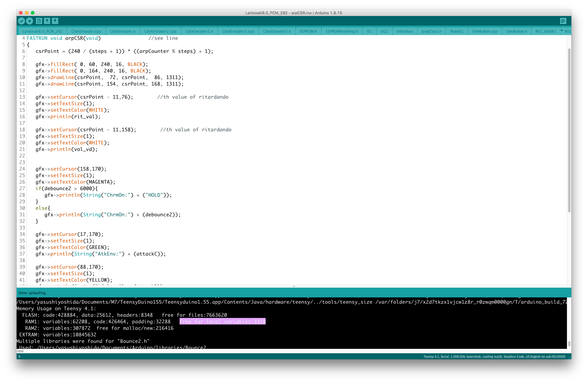
Task: Click the console horizontal scrollbar thumb
Action: tap(20, 351)
